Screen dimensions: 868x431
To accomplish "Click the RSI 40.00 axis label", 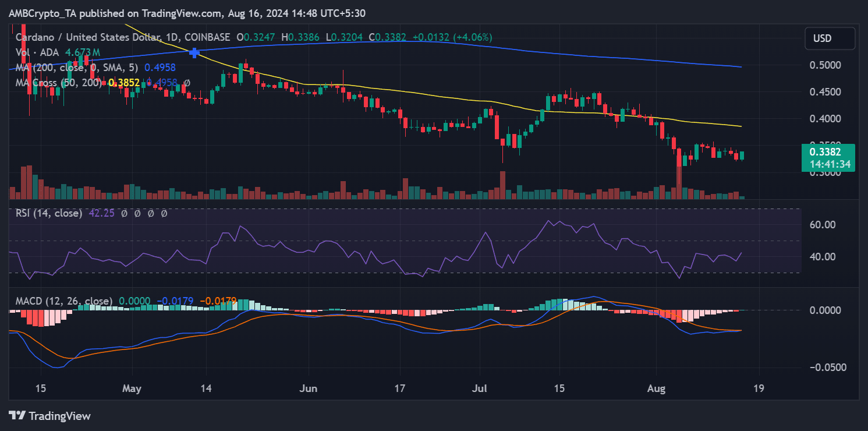I will pos(823,257).
